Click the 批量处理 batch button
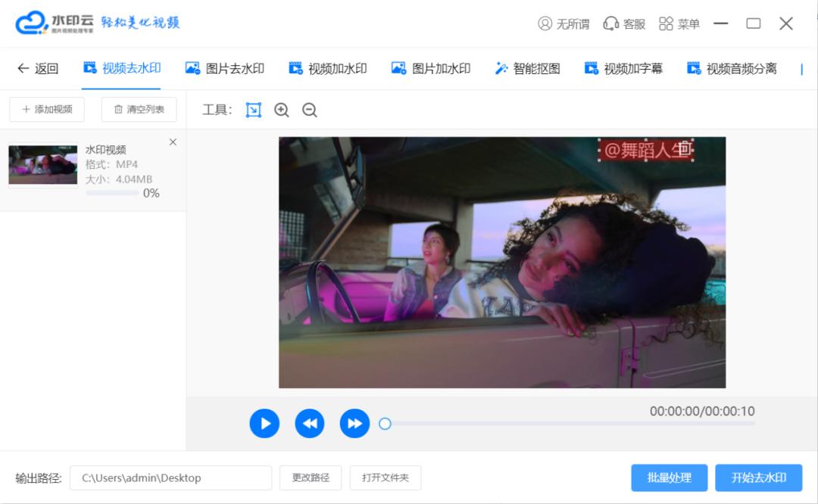The image size is (818, 504). point(668,478)
